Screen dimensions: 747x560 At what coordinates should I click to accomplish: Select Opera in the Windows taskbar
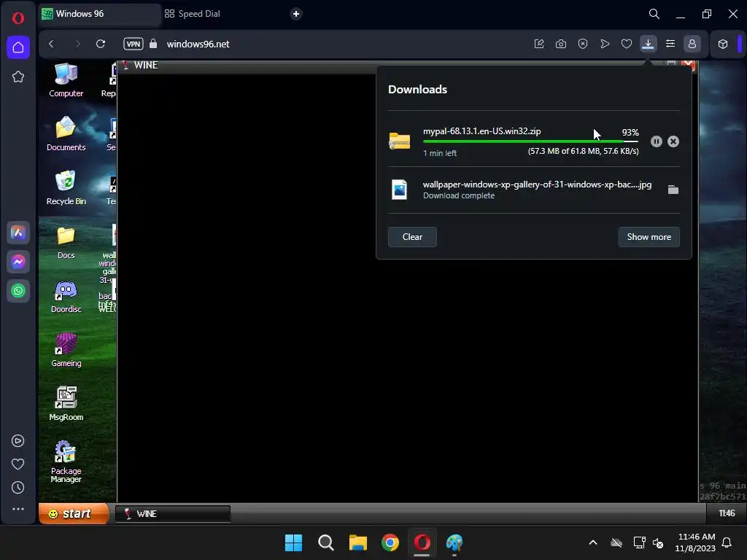tap(422, 542)
